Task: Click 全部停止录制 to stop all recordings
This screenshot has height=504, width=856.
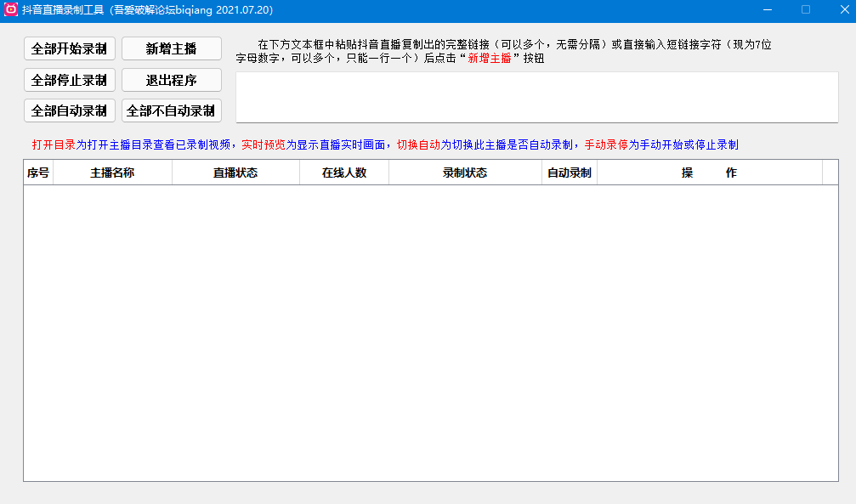Action: 69,80
